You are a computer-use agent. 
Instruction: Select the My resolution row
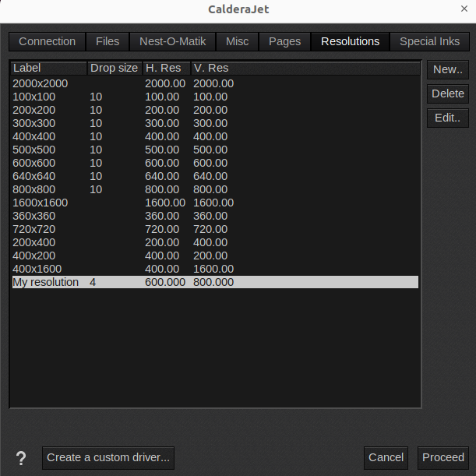(x=215, y=282)
